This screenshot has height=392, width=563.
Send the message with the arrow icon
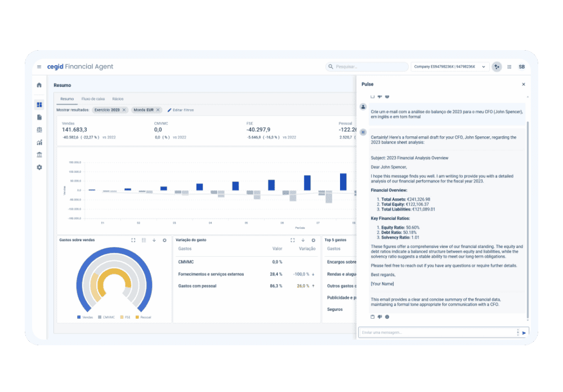click(524, 333)
